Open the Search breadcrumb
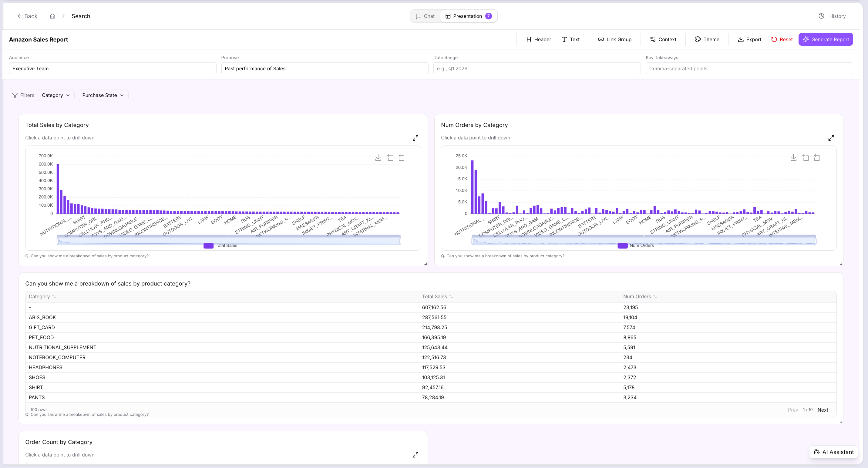 [x=81, y=16]
